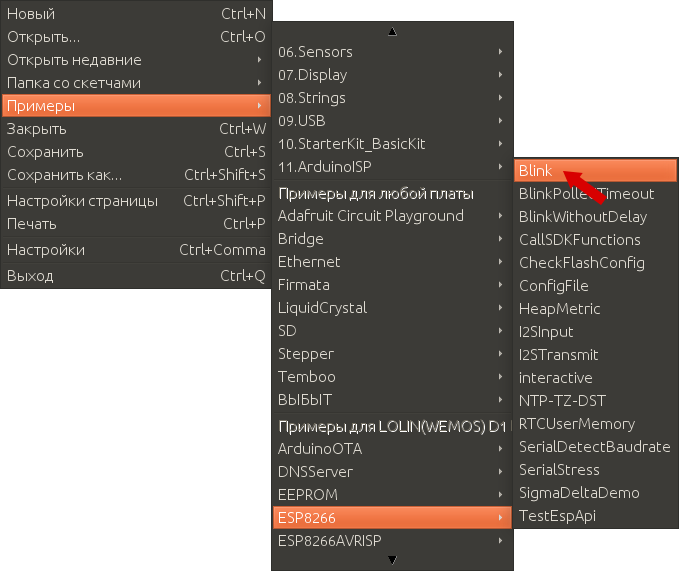Viewport: 679px width, 571px height.
Task: Open the Bridge examples submenu
Action: [392, 238]
